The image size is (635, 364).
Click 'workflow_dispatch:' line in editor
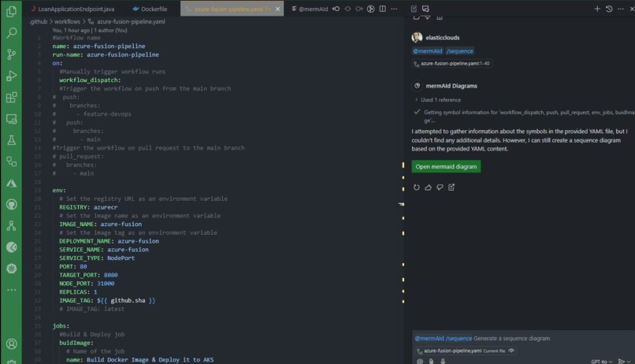point(90,80)
